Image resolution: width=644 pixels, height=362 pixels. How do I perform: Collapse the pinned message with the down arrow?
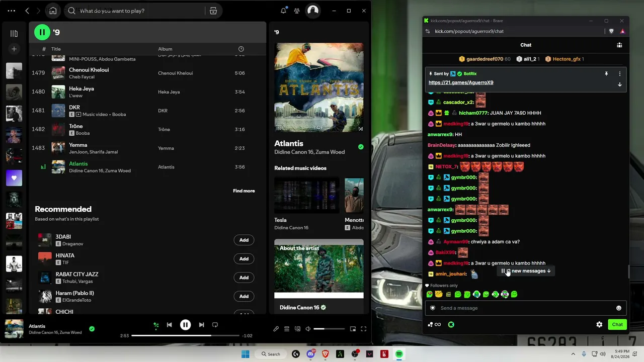pos(620,84)
